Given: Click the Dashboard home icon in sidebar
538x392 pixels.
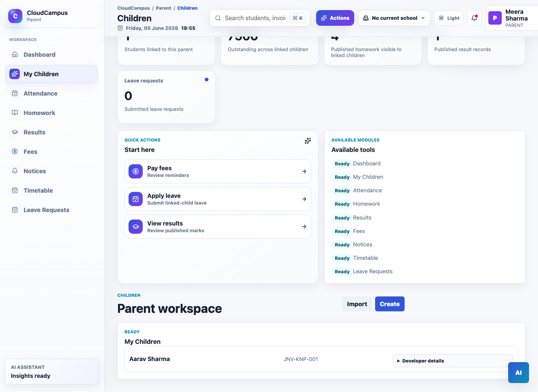Looking at the screenshot, I should tap(15, 55).
